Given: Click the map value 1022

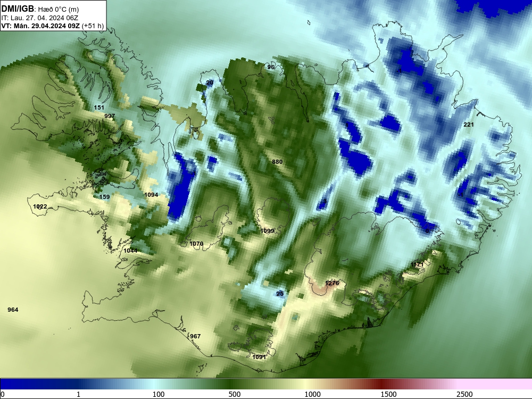Looking at the screenshot, I should [40, 206].
